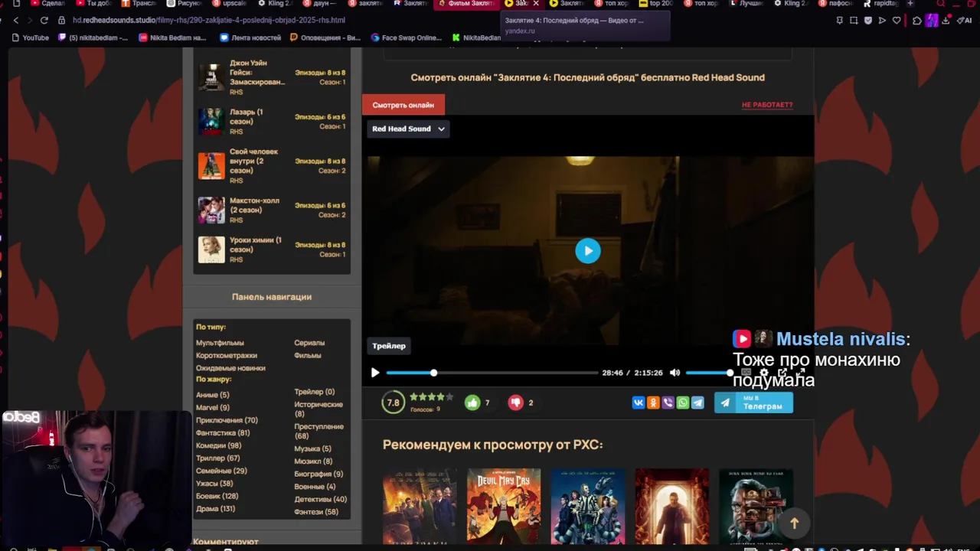This screenshot has height=551, width=980.
Task: Open the Devil May Cry recommendation poster
Action: [x=504, y=507]
